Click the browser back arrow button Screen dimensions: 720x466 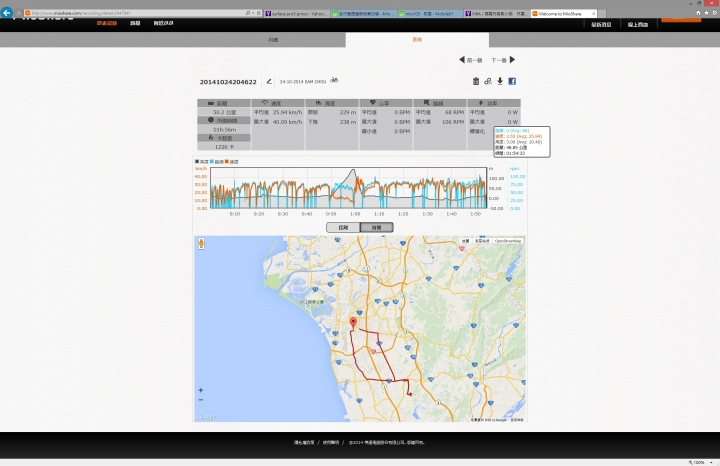[x=6, y=13]
